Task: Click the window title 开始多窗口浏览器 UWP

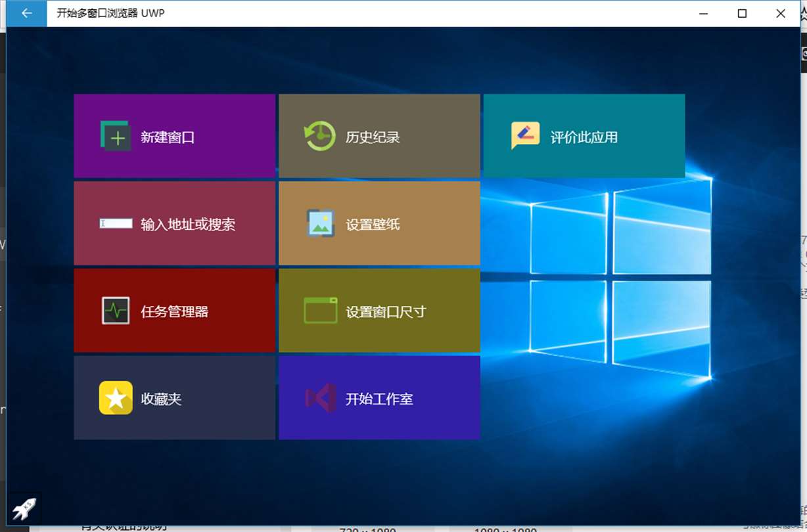Action: 110,13
